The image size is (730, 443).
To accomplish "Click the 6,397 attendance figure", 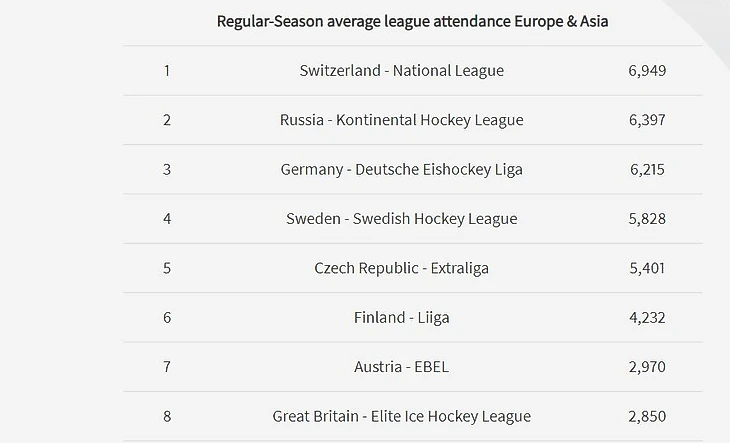I will tap(647, 120).
